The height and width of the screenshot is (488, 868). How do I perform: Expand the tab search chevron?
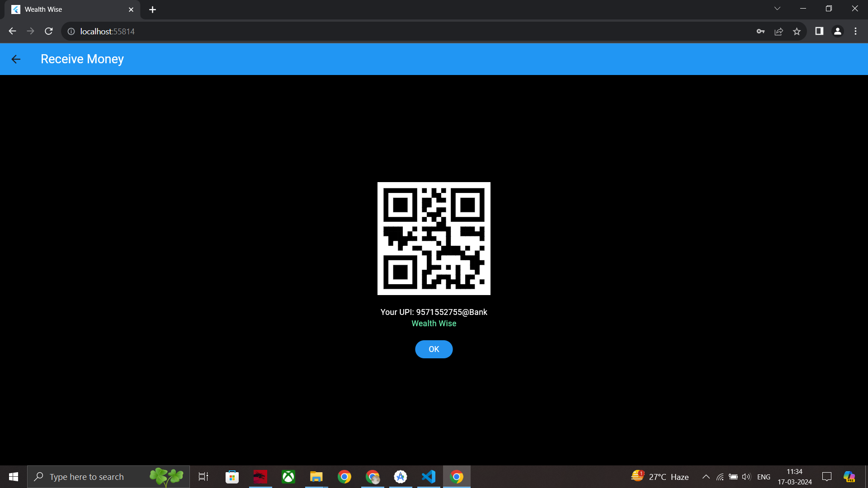tap(777, 9)
